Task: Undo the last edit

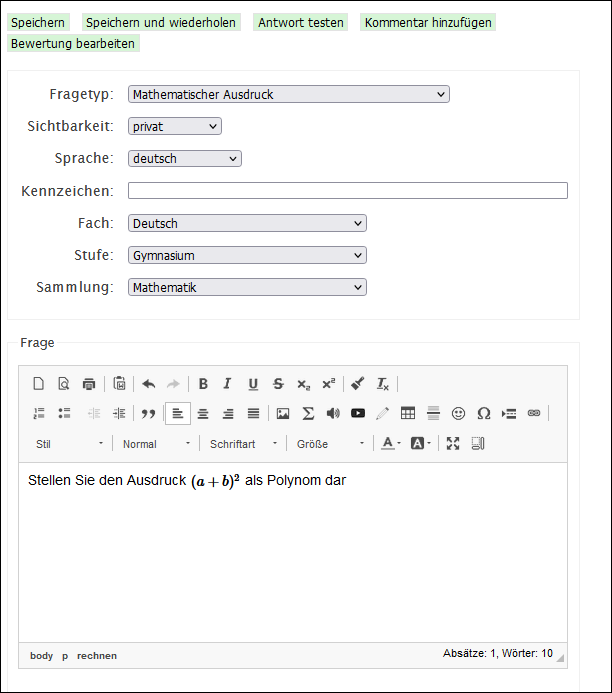Action: click(x=148, y=384)
